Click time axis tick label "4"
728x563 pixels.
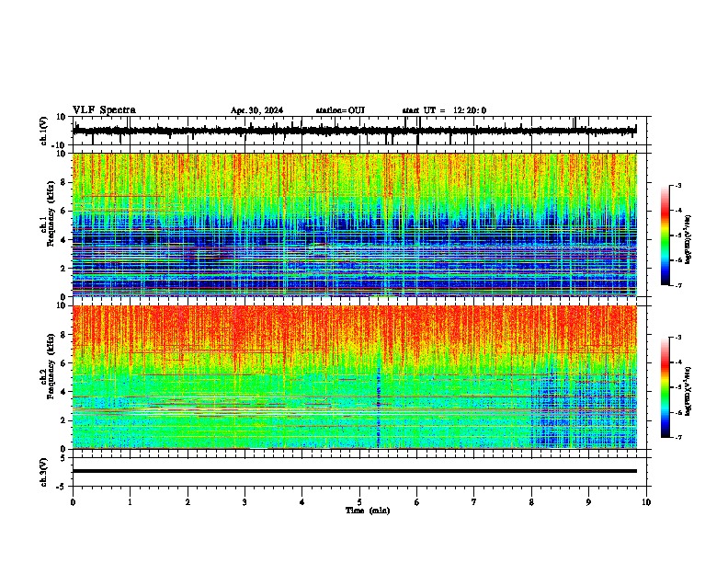point(302,502)
